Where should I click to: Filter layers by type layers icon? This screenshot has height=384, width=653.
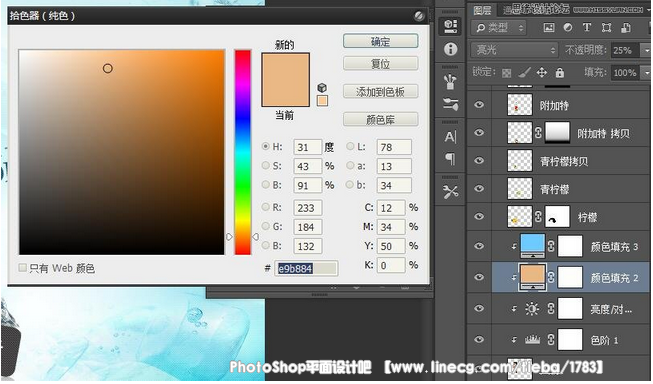587,27
